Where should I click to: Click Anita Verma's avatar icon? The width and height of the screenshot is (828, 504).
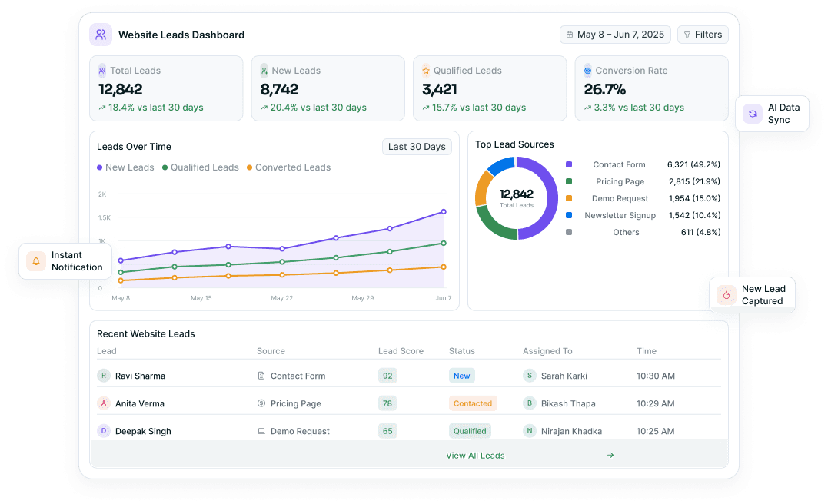pos(104,403)
